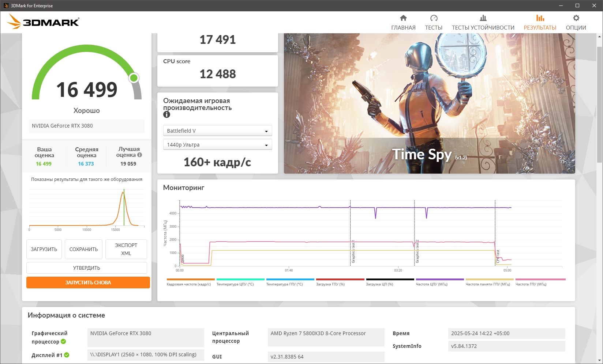Viewport: 603px width, 364px height.
Task: Click the Graphics score value 17 491
Action: [x=218, y=39]
